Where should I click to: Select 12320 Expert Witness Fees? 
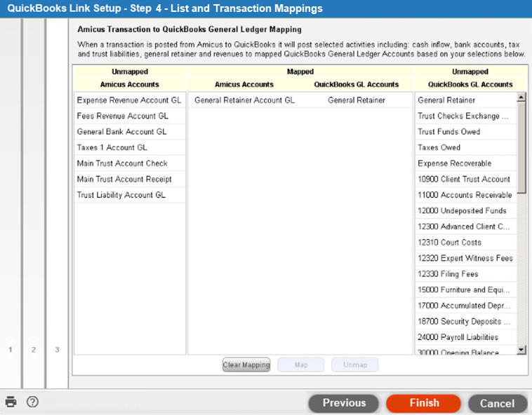point(465,258)
